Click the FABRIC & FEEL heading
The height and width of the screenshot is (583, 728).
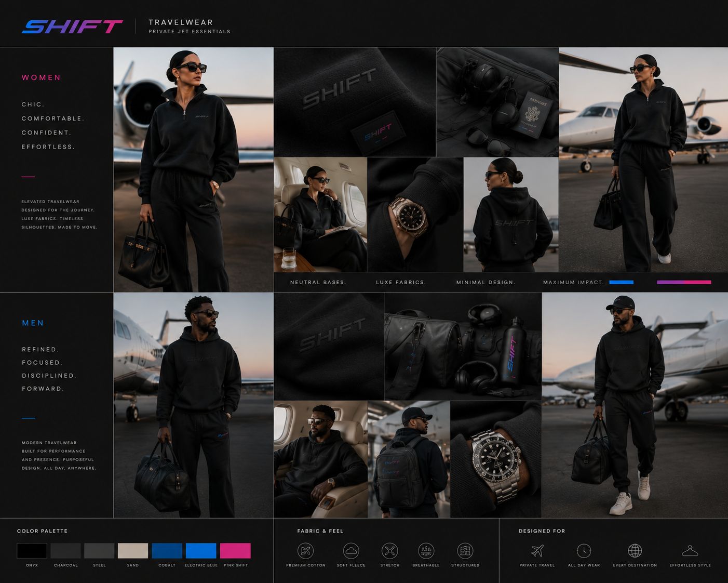320,531
